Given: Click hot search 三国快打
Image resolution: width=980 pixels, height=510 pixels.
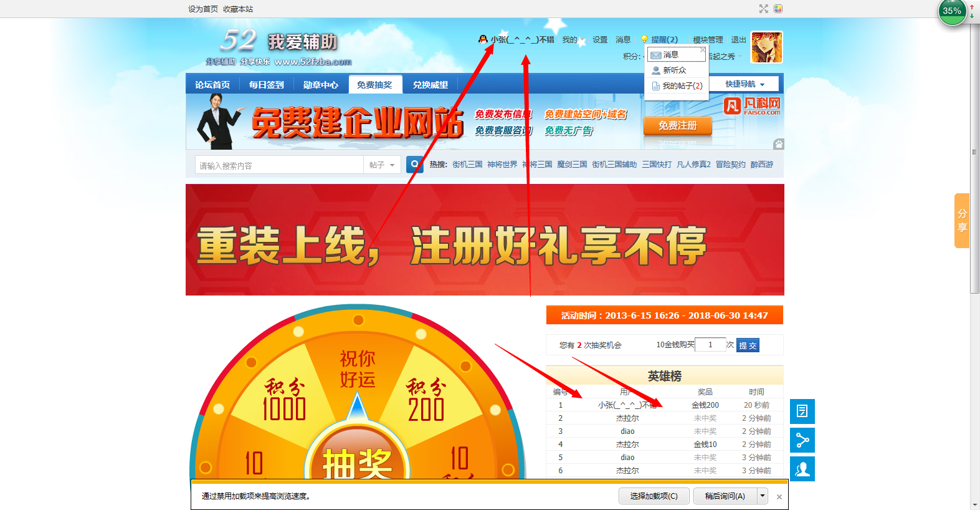Looking at the screenshot, I should tap(657, 165).
